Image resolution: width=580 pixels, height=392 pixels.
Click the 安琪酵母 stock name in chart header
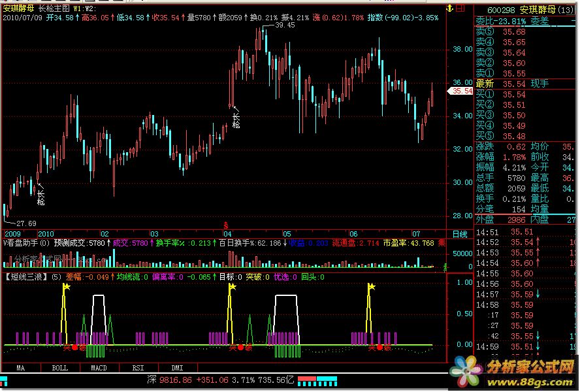click(x=18, y=8)
